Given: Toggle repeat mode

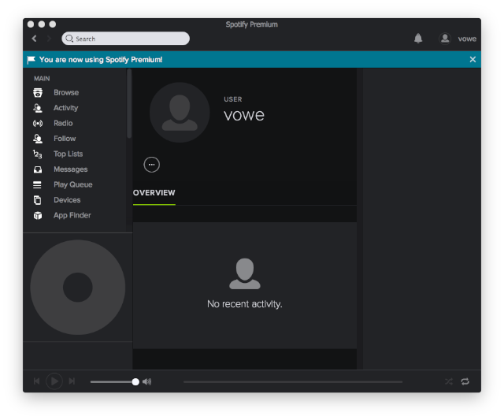Looking at the screenshot, I should coord(465,381).
